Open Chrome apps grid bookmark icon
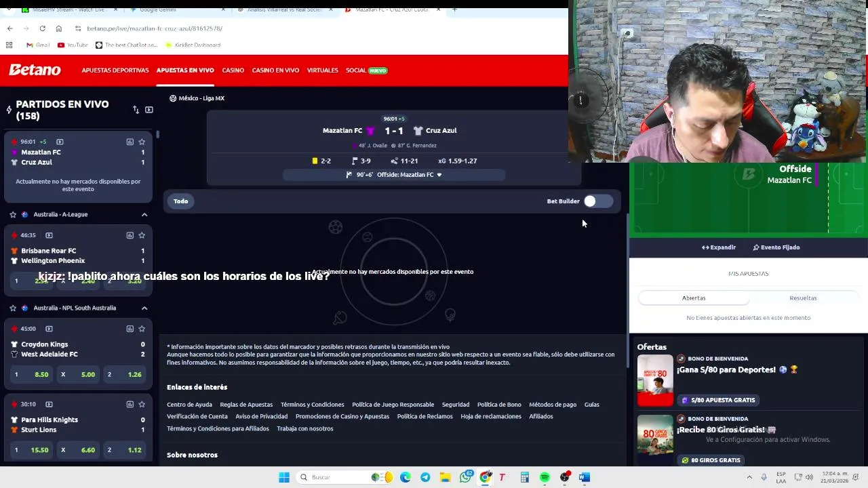 pyautogui.click(x=9, y=45)
